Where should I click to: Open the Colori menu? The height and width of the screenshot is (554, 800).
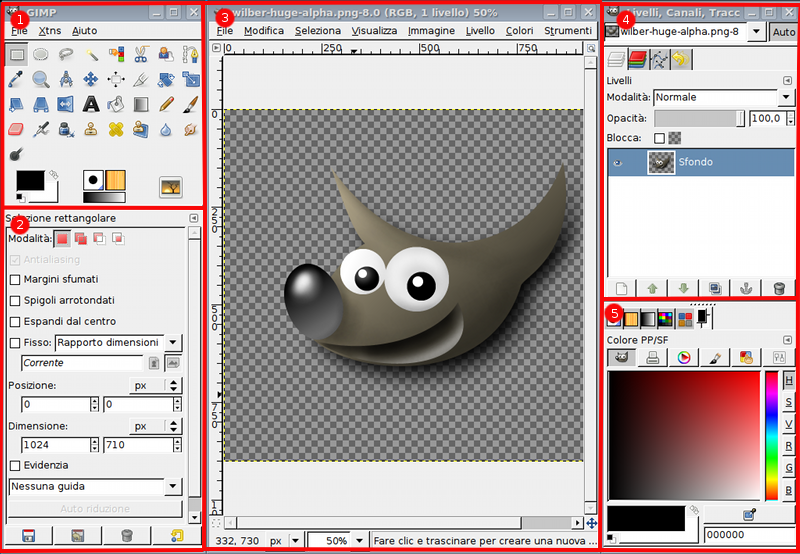pos(519,31)
